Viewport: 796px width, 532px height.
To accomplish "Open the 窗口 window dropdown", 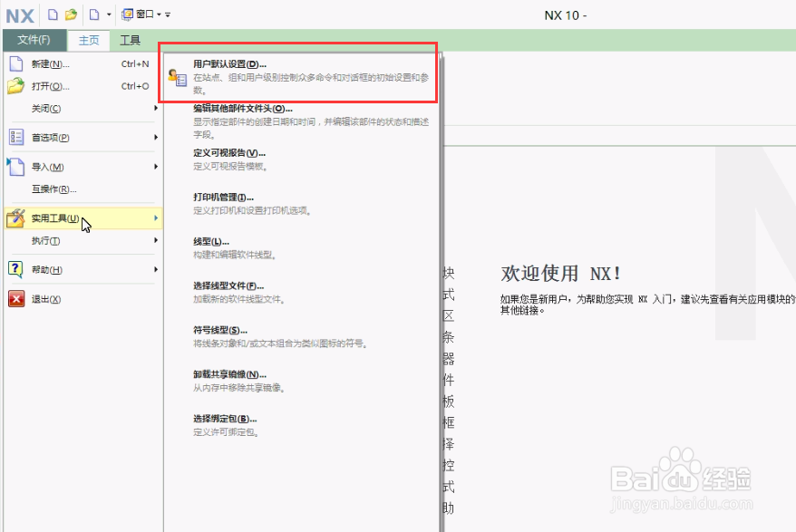I will point(141,15).
